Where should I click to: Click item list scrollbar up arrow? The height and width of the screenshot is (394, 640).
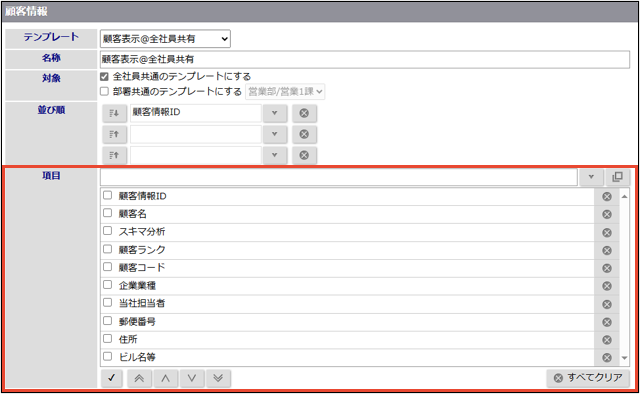[624, 196]
